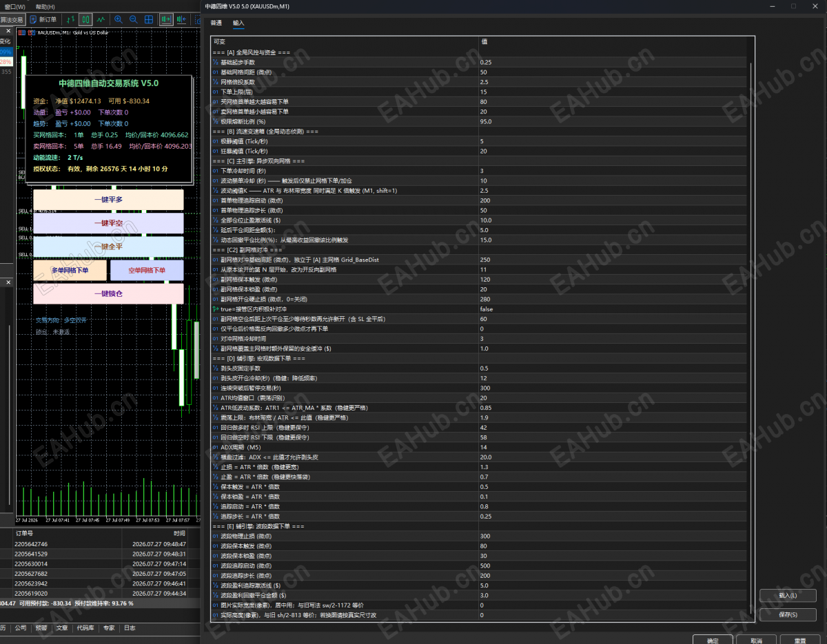Viewport: 827px width, 644px height.
Task: Cancel the dialog with 取消 button
Action: 757,641
